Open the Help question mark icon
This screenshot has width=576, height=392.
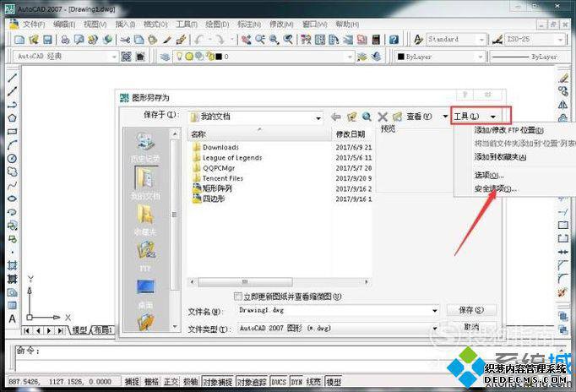click(x=394, y=40)
